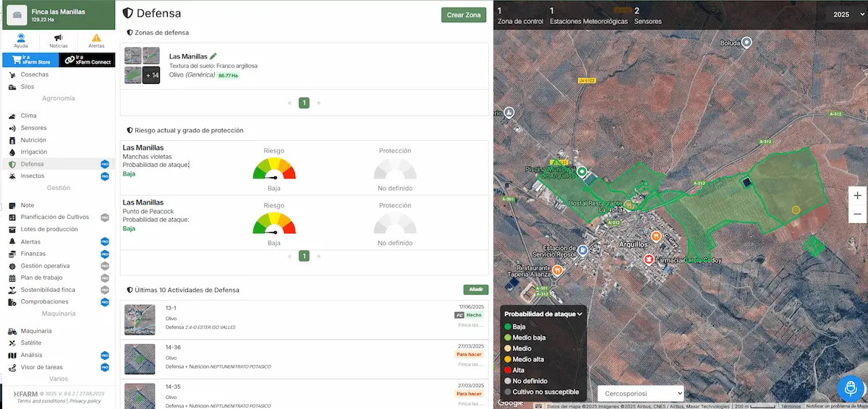868x409 pixels.
Task: Select the Alta probability legend item
Action: 519,370
